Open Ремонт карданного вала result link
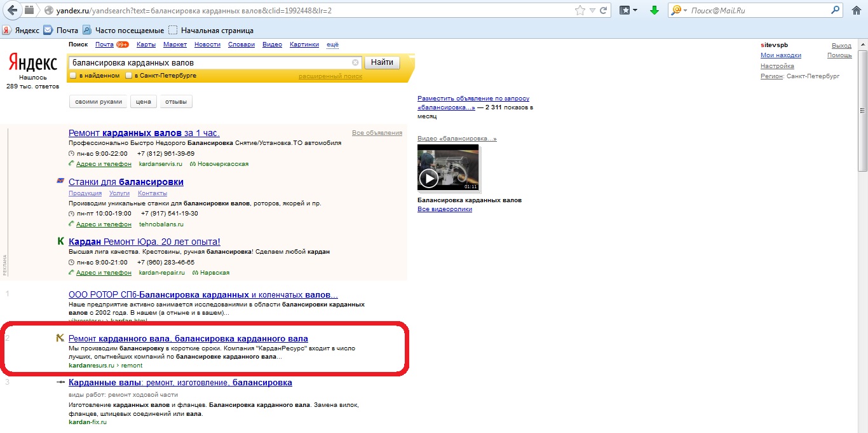The image size is (868, 433). point(188,339)
